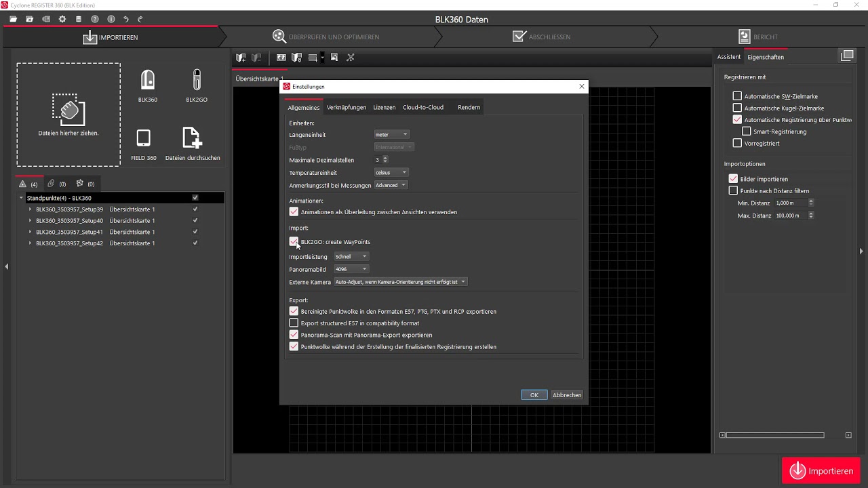Toggle Panorama-Scan mit Panorama-Export checkbox

tap(294, 335)
